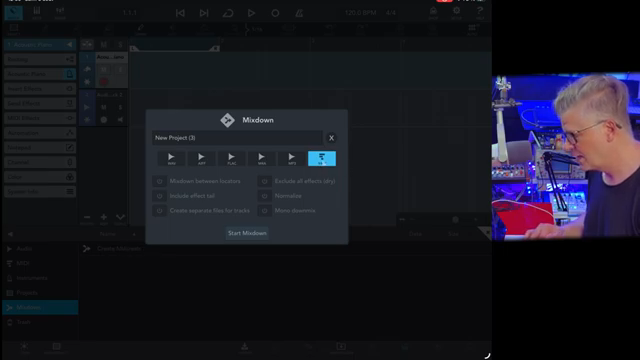This screenshot has height=360, width=640.
Task: Click the pencil Draw tool
Action: (x=140, y=29)
